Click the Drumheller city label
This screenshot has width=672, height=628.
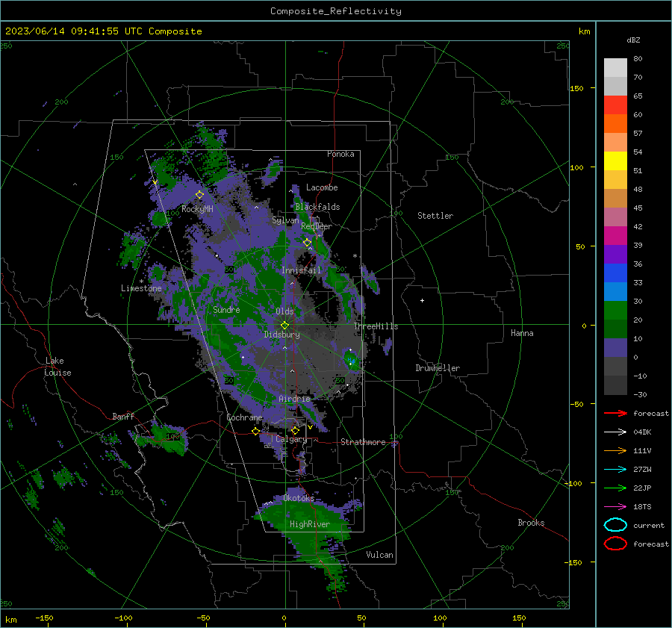point(438,368)
